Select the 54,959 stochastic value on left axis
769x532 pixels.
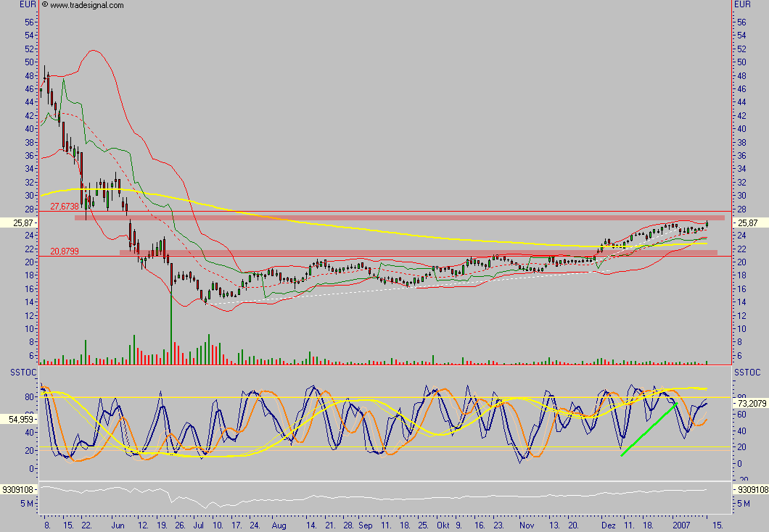point(20,420)
